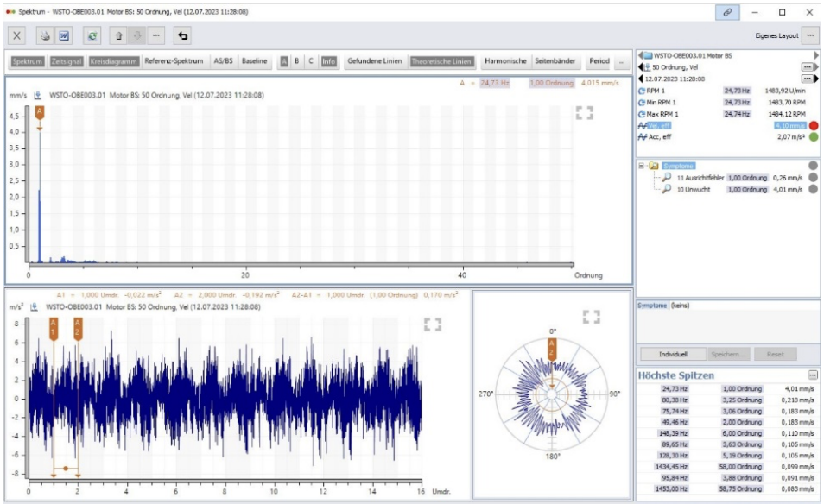824x504 pixels.
Task: Click the Individuell button
Action: (671, 355)
